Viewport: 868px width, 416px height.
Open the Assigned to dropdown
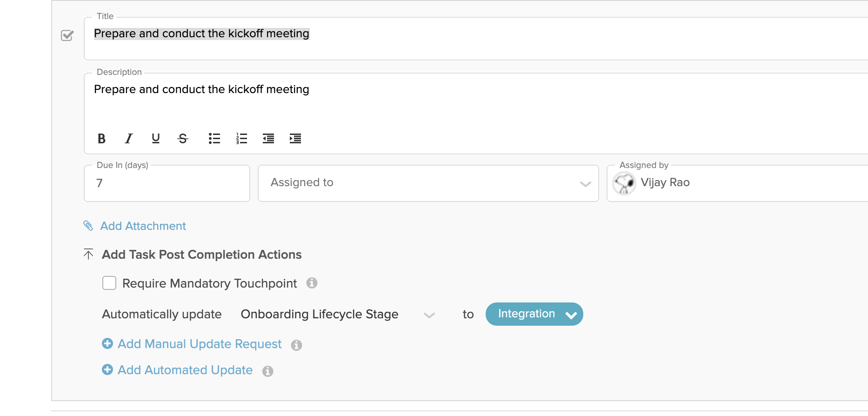tap(428, 183)
